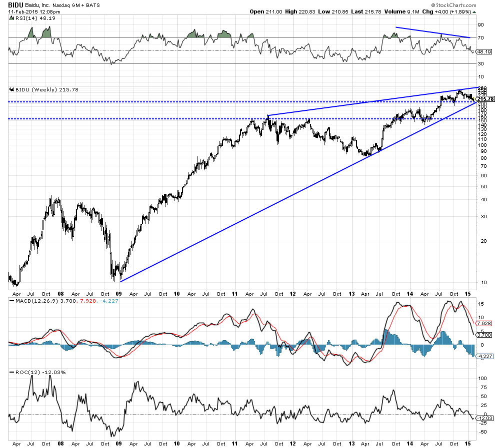Click the -4.227 value tag on MACD axis
Image resolution: width=495 pixels, height=448 pixels.
point(484,356)
